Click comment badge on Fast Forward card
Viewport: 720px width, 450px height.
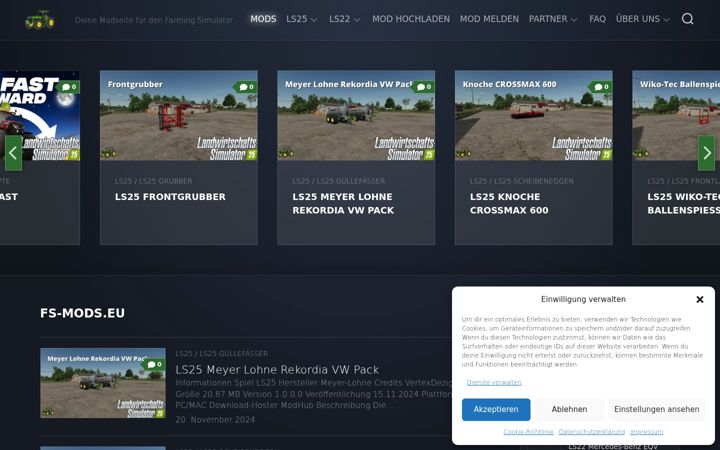68,87
